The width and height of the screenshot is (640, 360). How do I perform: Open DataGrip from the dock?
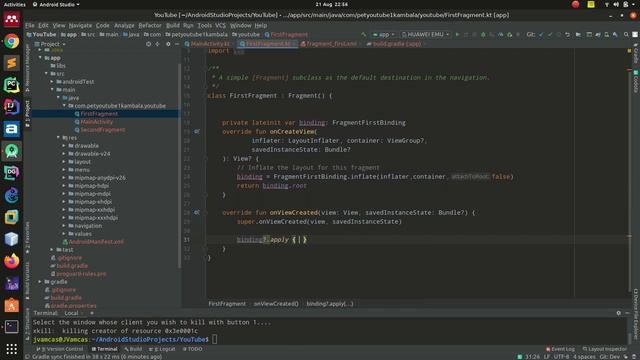11,173
